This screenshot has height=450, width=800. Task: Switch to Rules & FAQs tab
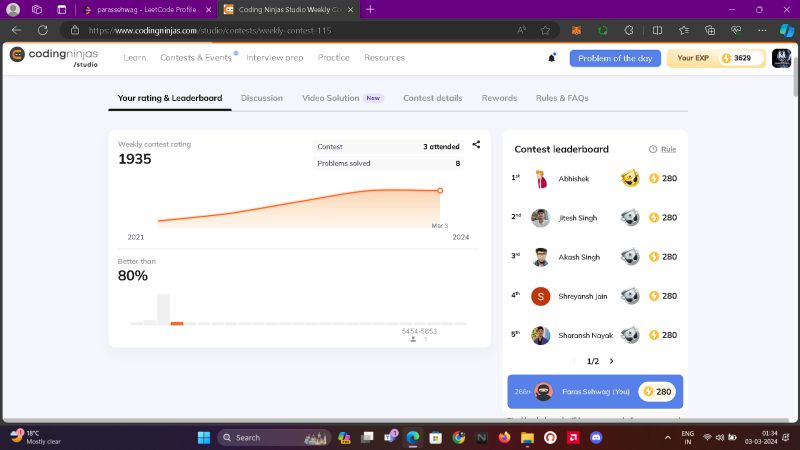coord(562,98)
